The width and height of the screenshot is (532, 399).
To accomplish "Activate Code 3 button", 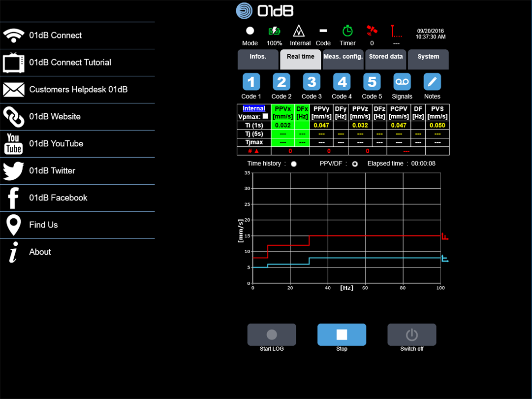I will [x=312, y=82].
